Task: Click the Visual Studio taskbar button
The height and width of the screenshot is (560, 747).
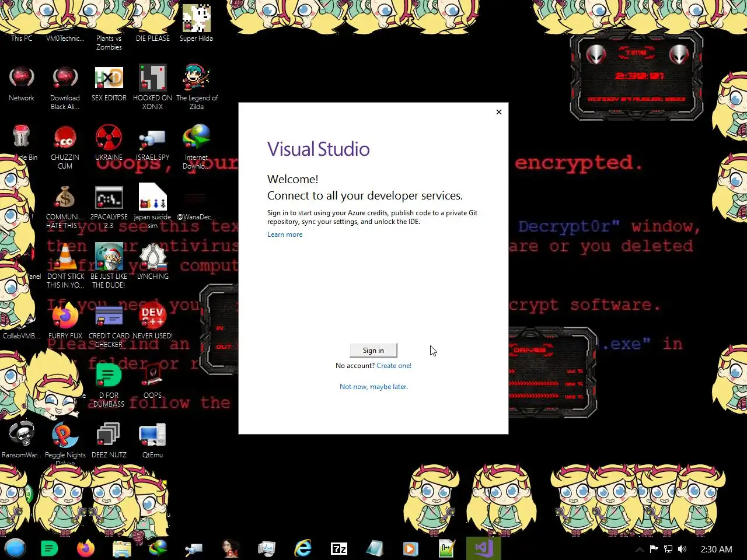Action: pos(484,548)
